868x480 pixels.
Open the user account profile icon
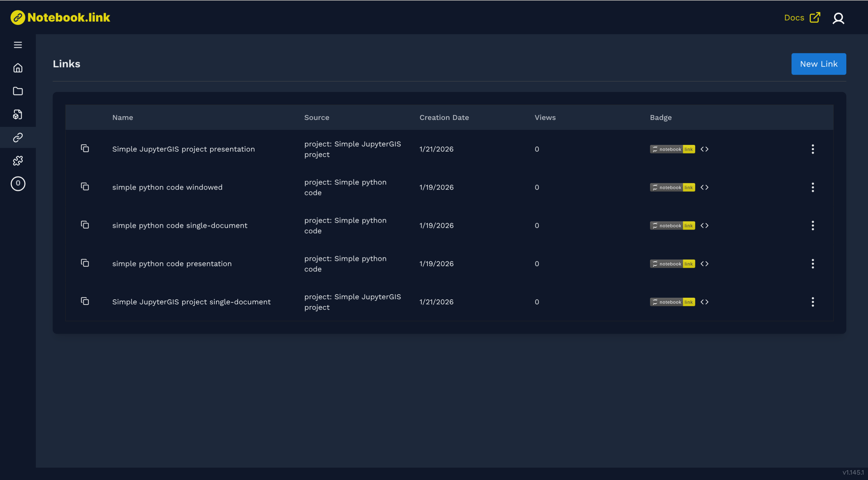coord(838,18)
